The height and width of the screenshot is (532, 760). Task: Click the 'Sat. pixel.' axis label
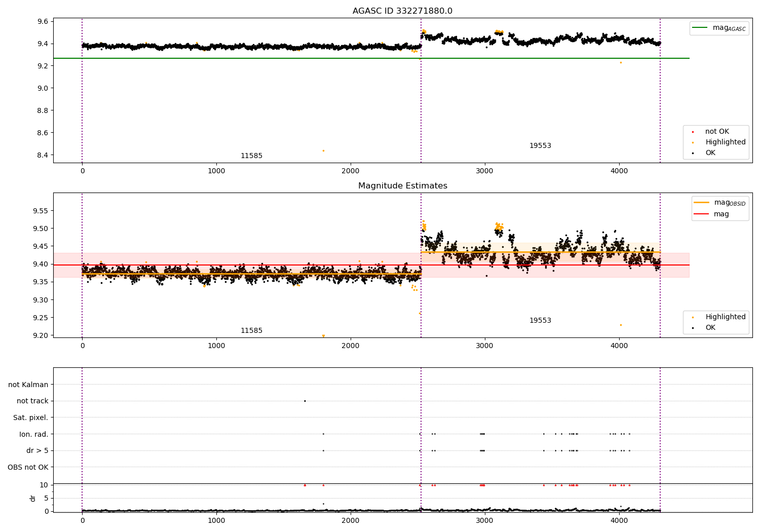point(30,417)
